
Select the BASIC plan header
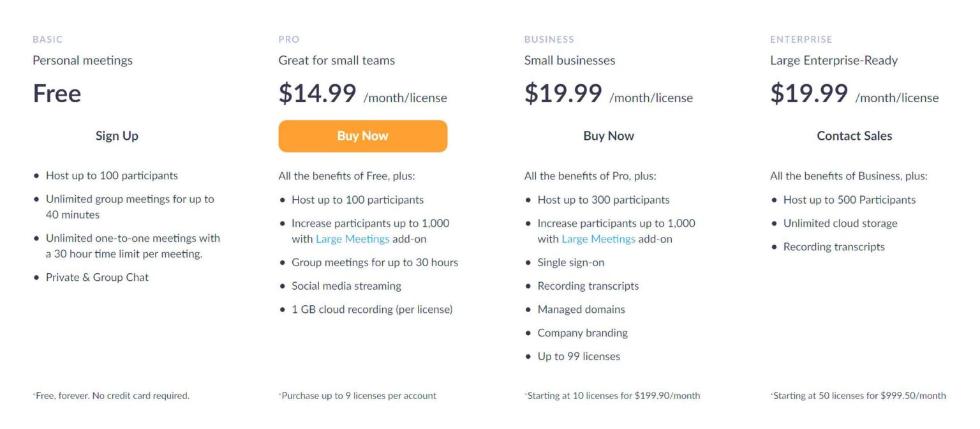point(47,39)
